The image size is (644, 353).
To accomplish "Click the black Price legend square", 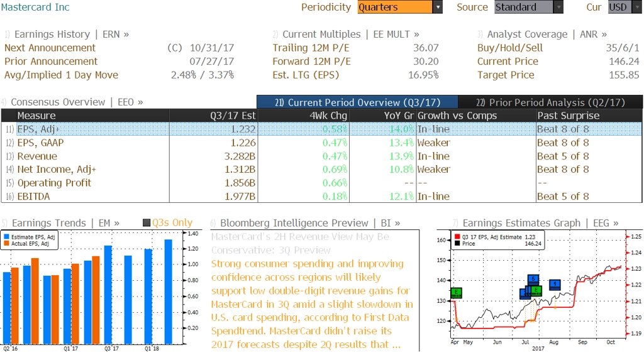I will point(457,244).
